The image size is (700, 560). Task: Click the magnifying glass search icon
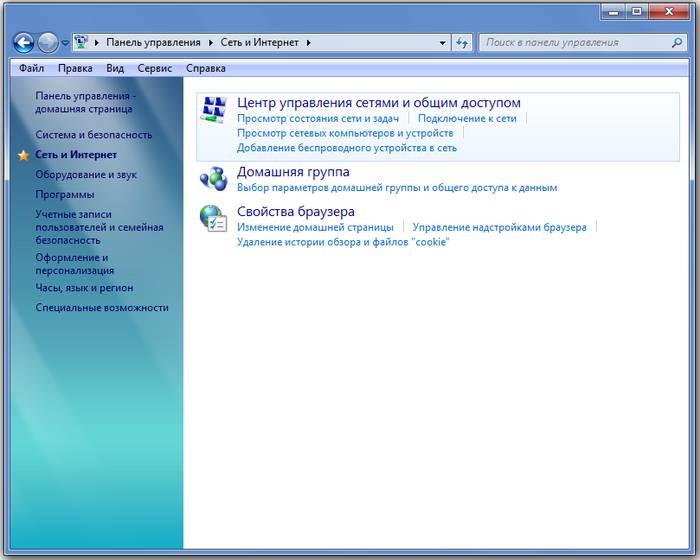point(677,43)
